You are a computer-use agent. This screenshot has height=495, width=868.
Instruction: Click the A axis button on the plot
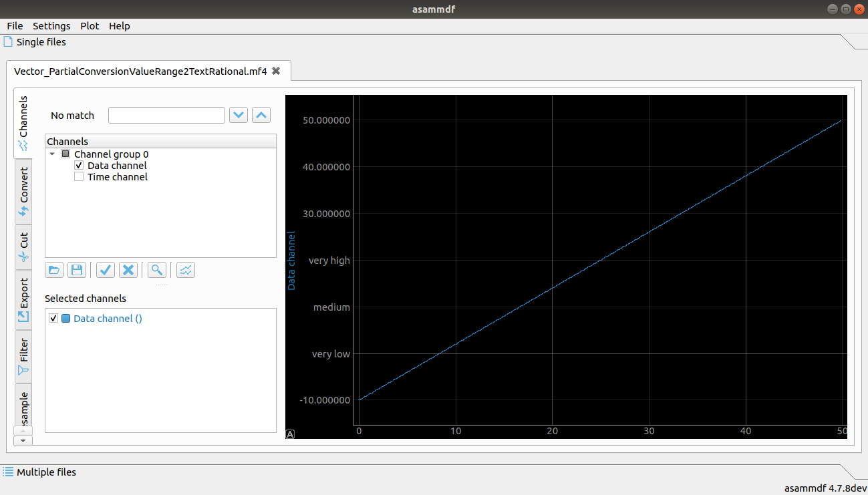click(290, 434)
